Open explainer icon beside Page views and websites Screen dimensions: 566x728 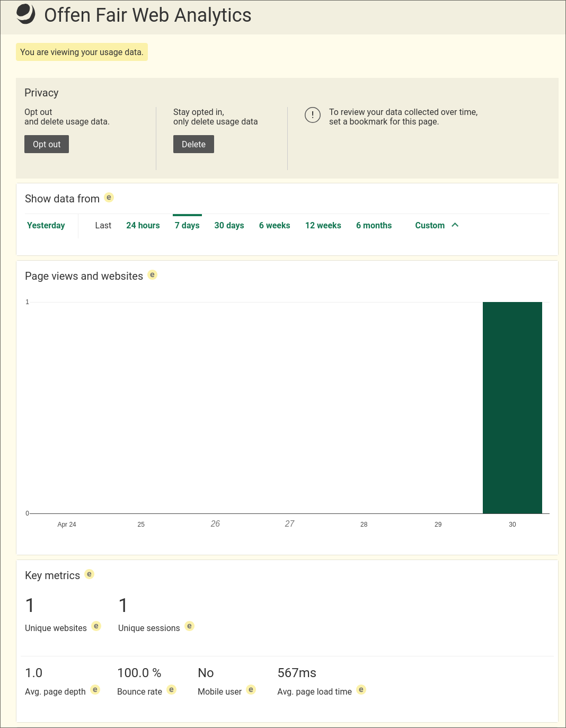point(153,275)
